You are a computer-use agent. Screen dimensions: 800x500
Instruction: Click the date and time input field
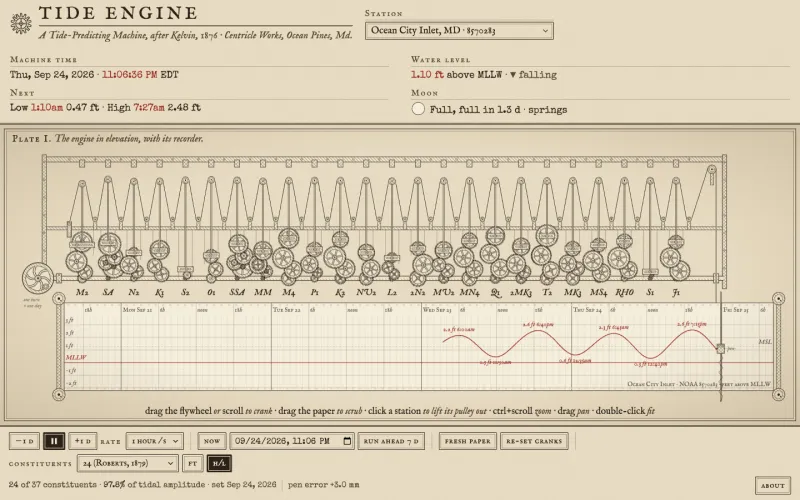(292, 441)
